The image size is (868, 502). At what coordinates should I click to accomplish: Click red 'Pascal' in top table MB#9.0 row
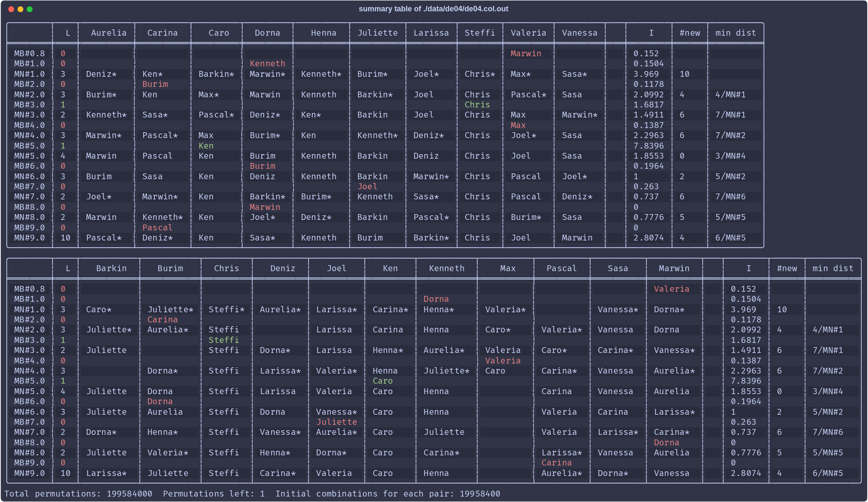click(157, 227)
